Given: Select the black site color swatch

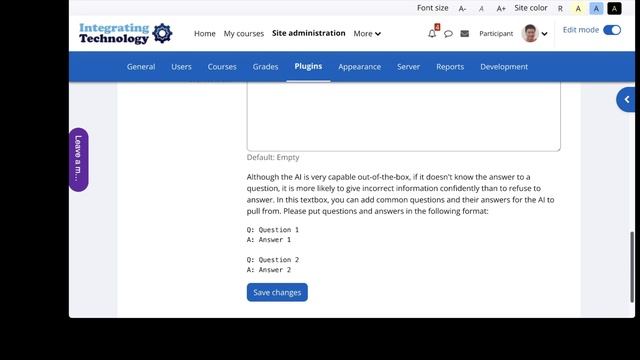Looking at the screenshot, I should tap(614, 9).
